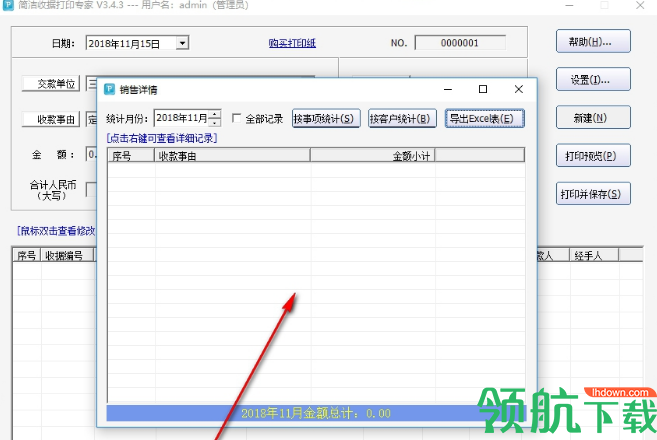657x440 pixels.
Task: Click the 交款单位 label button
Action: (x=51, y=84)
